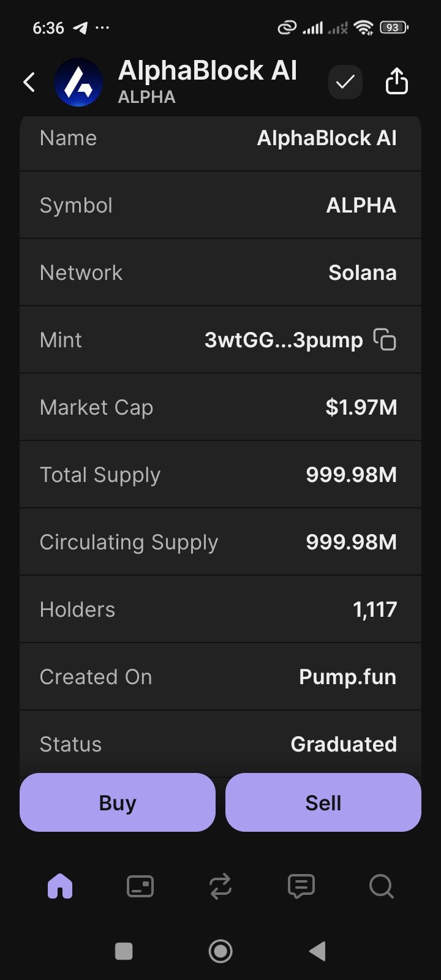Tap the AlphaBlock AI header title
The height and width of the screenshot is (980, 441).
[208, 71]
